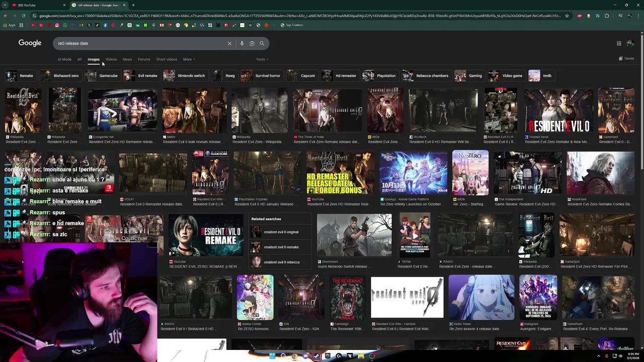Switch to Short videos tab

coord(167,59)
